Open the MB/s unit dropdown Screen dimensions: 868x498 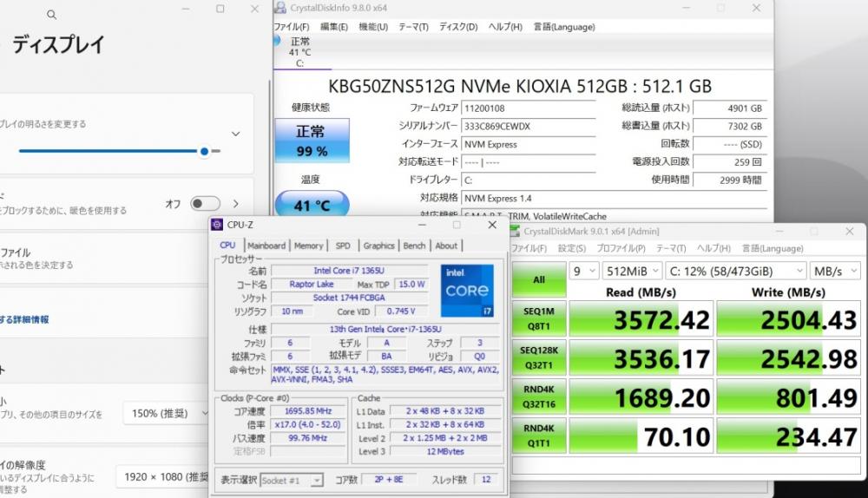pos(835,272)
